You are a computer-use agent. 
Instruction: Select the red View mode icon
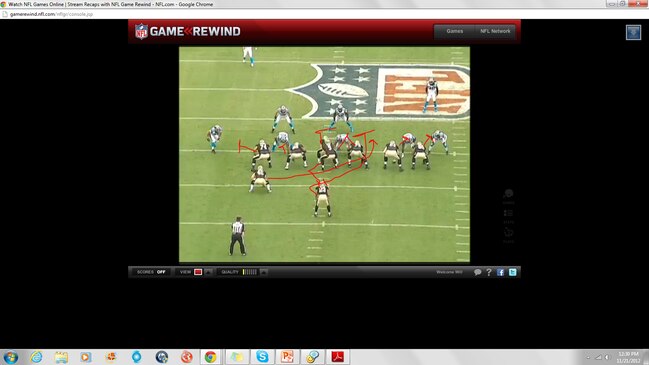[198, 272]
